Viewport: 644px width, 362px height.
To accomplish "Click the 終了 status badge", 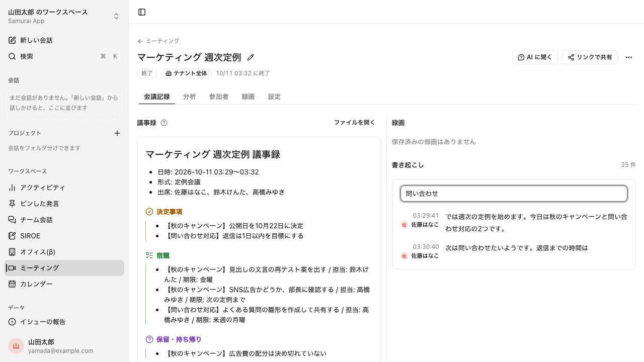I will coord(147,73).
